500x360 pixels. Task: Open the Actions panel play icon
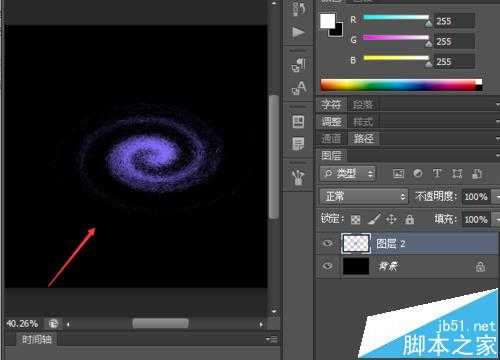pos(298,33)
